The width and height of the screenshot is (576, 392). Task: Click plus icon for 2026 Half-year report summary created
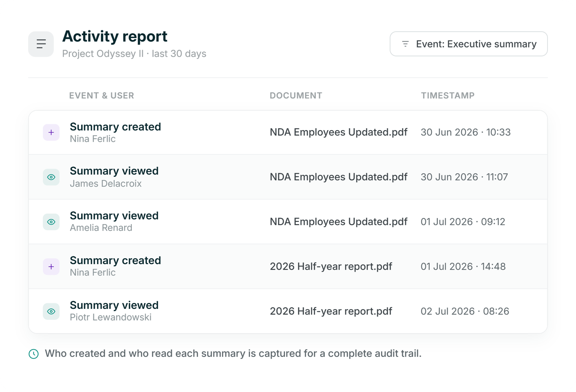[51, 267]
